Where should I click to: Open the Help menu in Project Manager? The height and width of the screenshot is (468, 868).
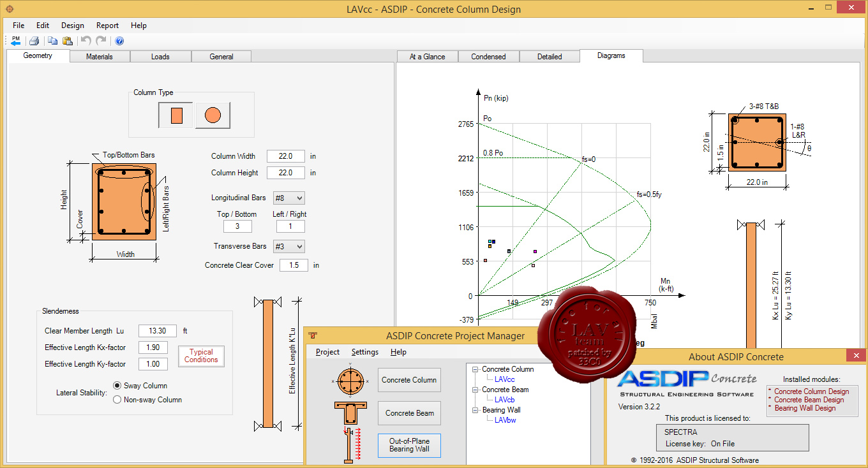click(x=398, y=352)
